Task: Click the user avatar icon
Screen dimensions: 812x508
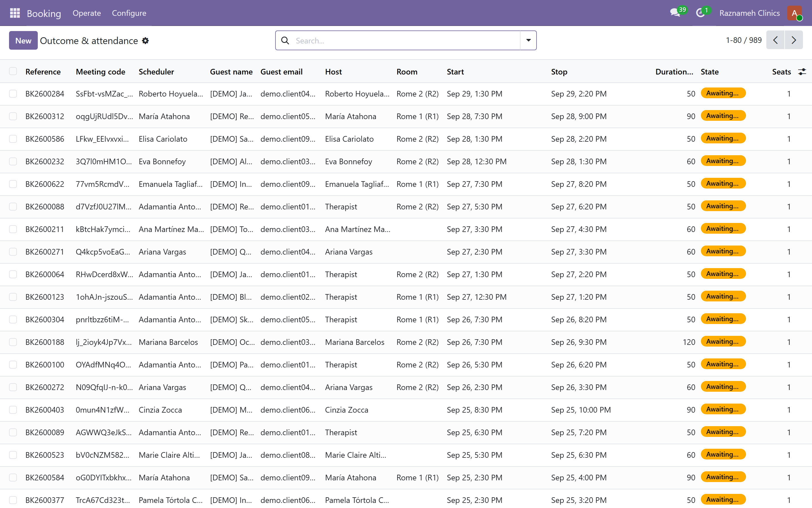Action: [x=794, y=13]
